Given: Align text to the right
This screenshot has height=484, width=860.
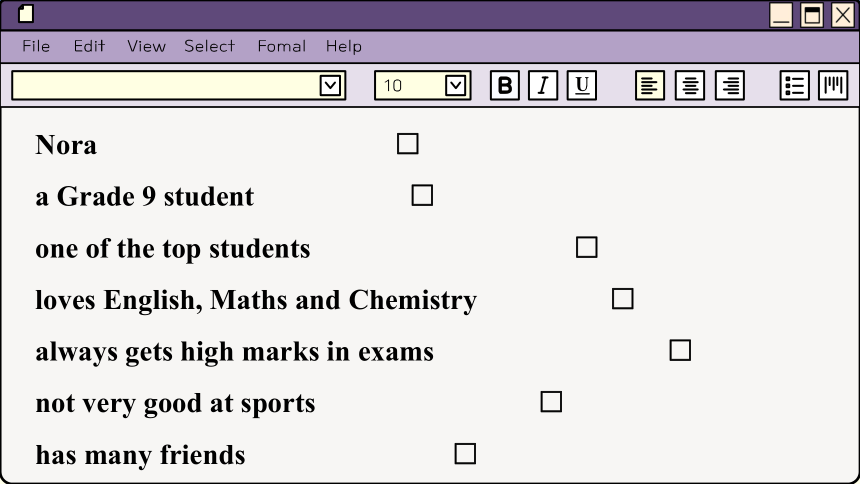Looking at the screenshot, I should 730,86.
